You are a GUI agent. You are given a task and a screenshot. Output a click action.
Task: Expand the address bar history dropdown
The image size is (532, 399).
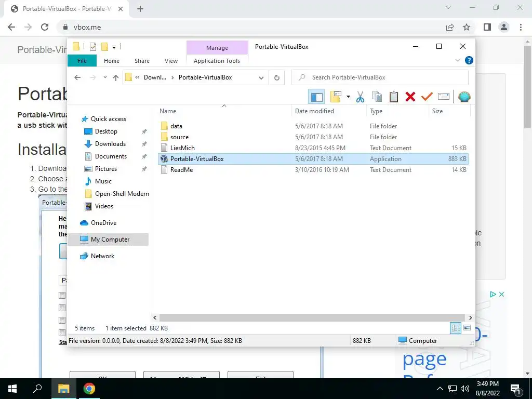[261, 78]
